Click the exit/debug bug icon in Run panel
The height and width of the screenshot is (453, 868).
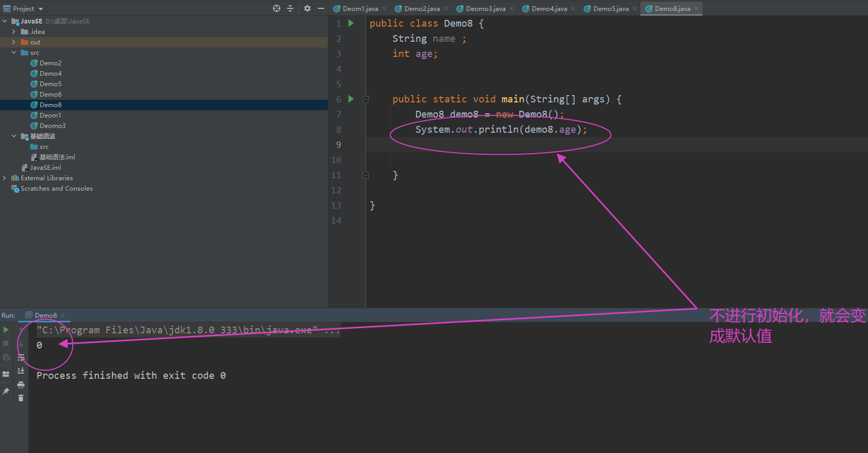click(x=6, y=357)
